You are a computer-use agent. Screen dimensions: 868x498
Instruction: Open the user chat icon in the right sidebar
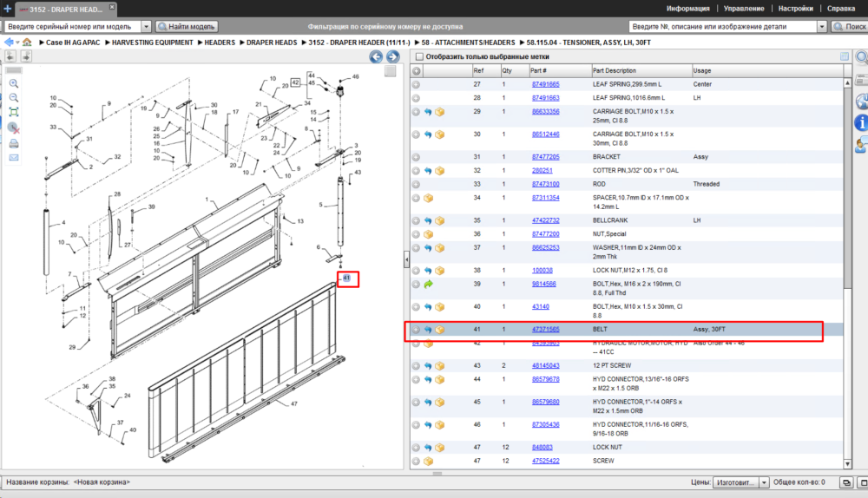(861, 146)
